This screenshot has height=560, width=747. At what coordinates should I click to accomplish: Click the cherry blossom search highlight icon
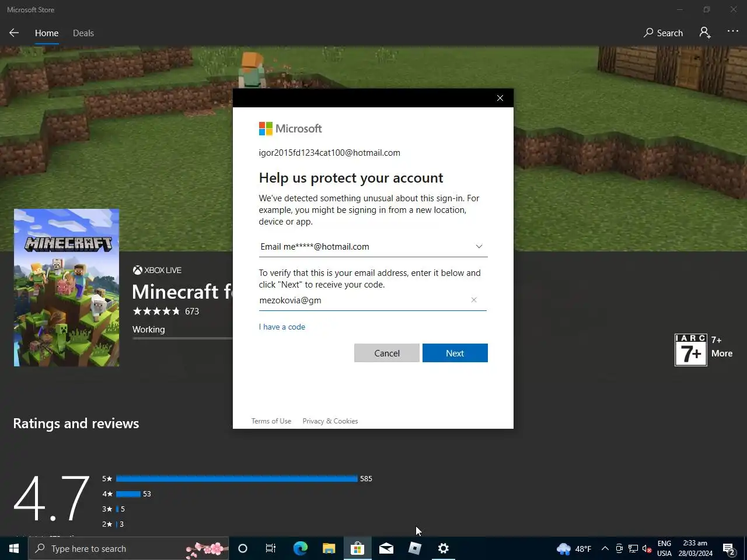pos(207,548)
